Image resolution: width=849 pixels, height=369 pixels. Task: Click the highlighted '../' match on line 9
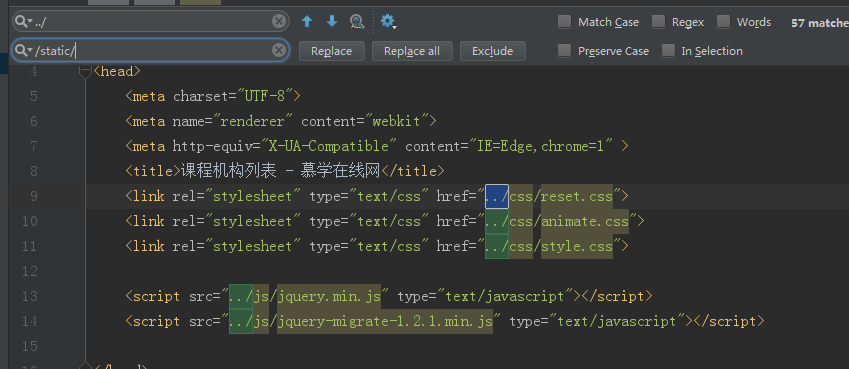coord(497,196)
